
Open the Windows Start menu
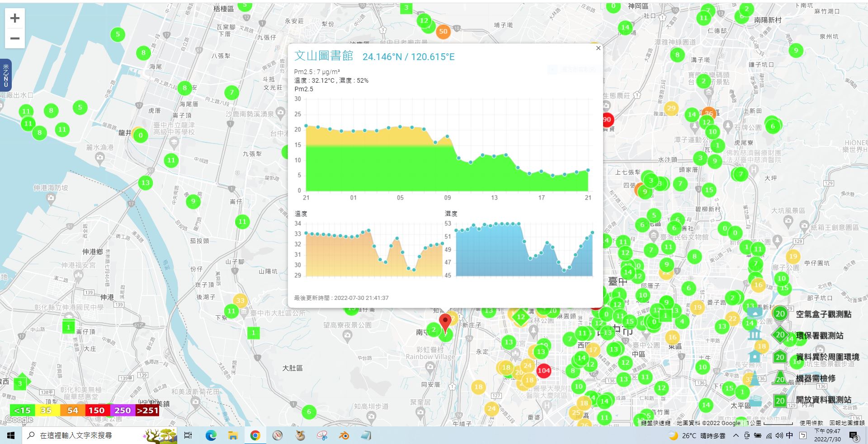point(11,435)
